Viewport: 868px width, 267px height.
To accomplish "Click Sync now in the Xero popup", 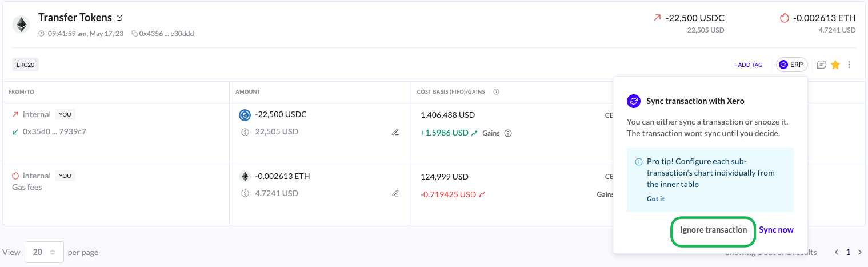I will click(776, 230).
